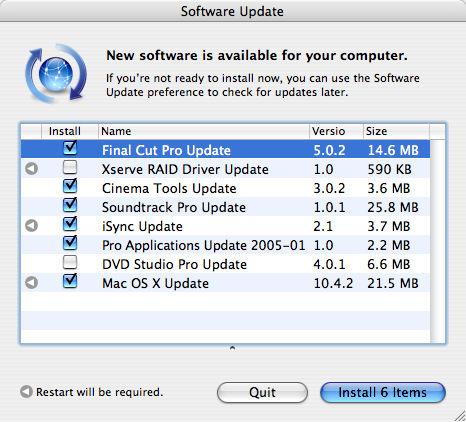The height and width of the screenshot is (422, 466).
Task: Click the Quit button
Action: tap(262, 392)
